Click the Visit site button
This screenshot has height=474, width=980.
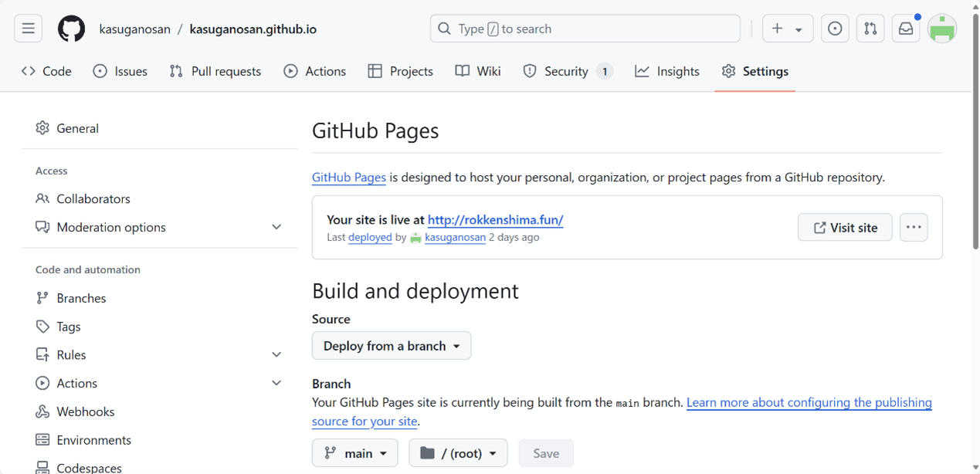pos(845,228)
